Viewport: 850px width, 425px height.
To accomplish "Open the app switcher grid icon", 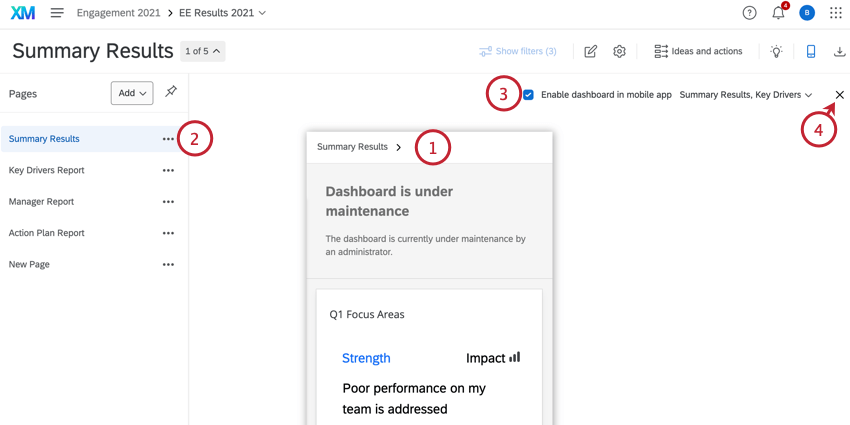I will (x=836, y=13).
